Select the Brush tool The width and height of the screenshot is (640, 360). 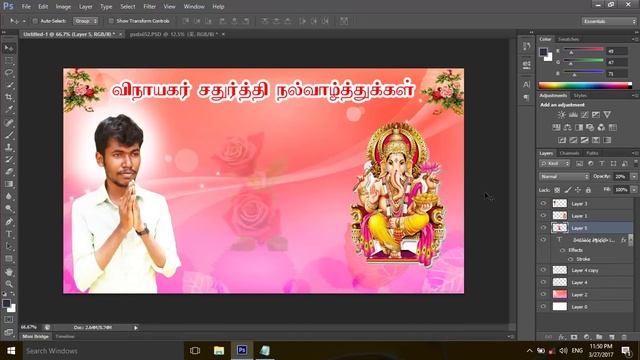click(x=9, y=135)
